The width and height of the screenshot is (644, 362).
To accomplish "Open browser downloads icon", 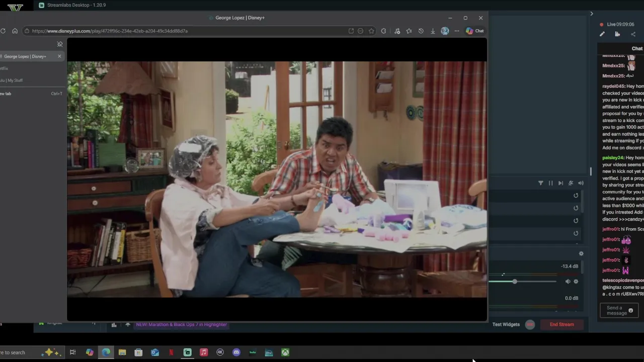I will point(433,31).
